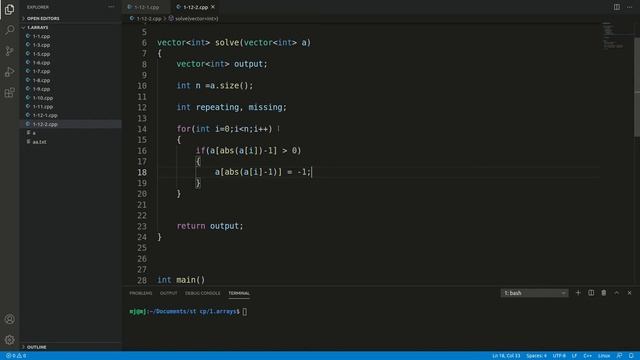Split the editor to the right
This screenshot has height=360, width=640.
click(x=617, y=7)
